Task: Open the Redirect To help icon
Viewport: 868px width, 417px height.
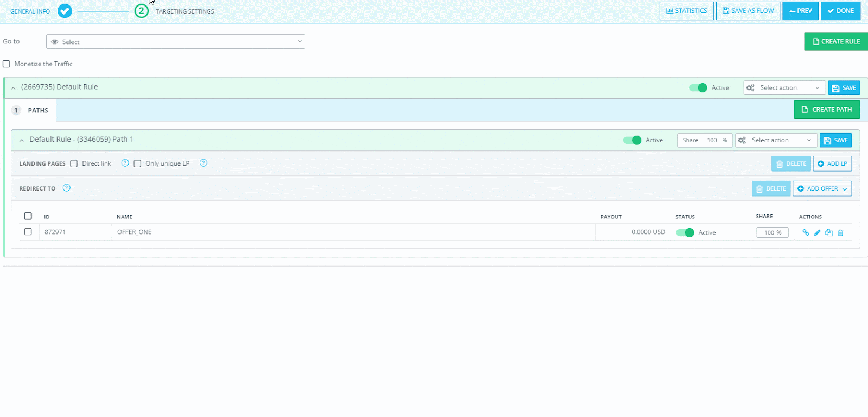Action: (x=67, y=188)
